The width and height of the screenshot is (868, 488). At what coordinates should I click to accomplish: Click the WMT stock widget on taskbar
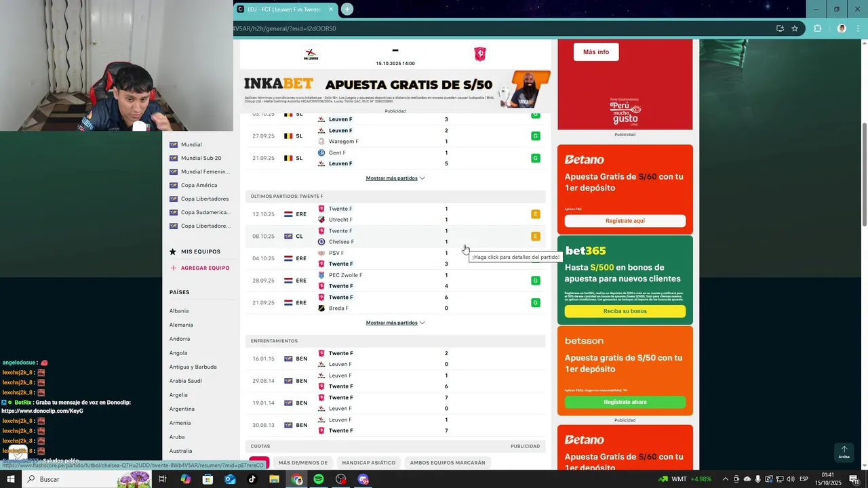685,479
